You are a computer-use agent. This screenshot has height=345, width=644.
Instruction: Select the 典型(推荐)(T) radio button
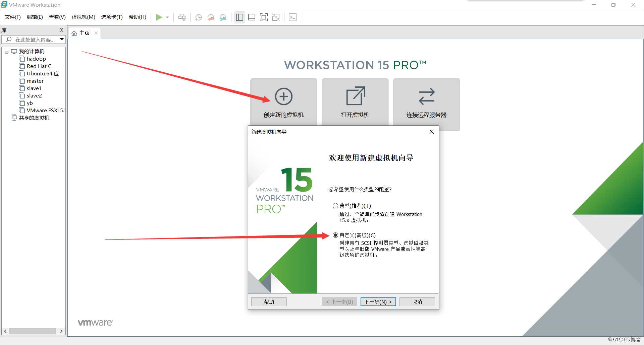(335, 206)
